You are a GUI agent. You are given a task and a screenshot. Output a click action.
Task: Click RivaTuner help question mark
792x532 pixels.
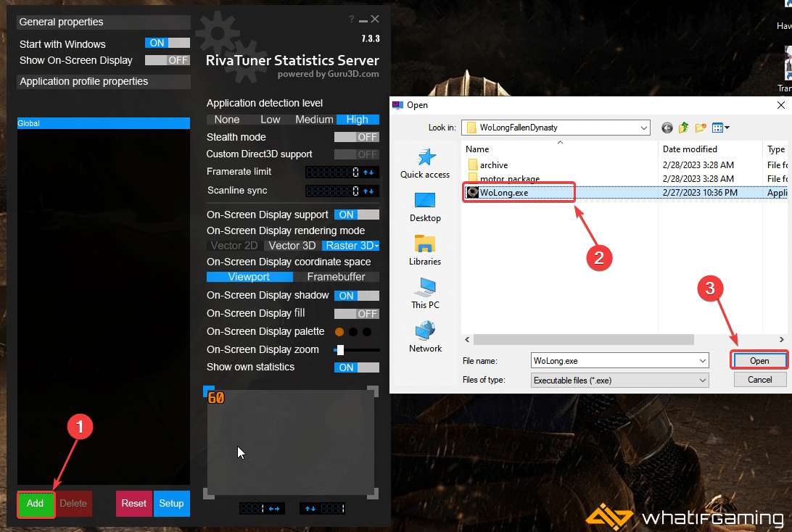[352, 19]
